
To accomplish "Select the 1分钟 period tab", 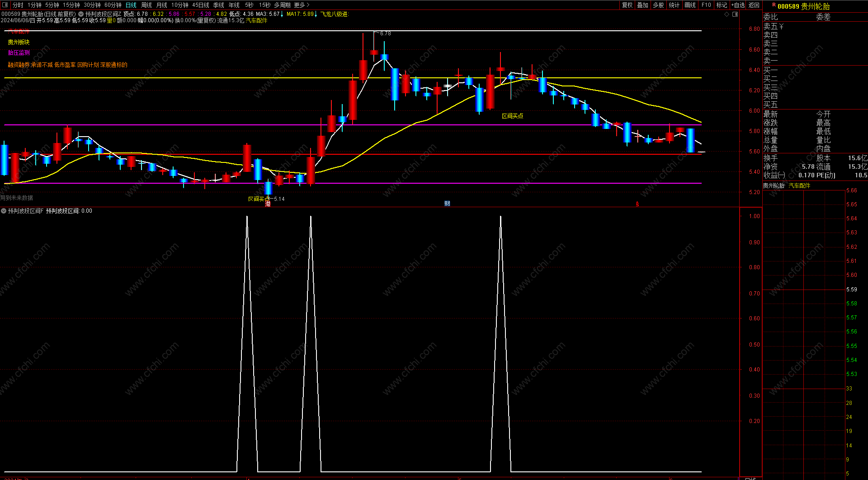I will click(x=34, y=5).
